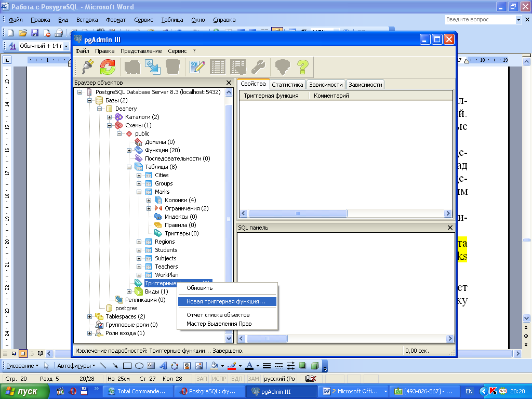This screenshot has height=399, width=532.
Task: Collapse the Таблицы (8) node
Action: coord(129,167)
